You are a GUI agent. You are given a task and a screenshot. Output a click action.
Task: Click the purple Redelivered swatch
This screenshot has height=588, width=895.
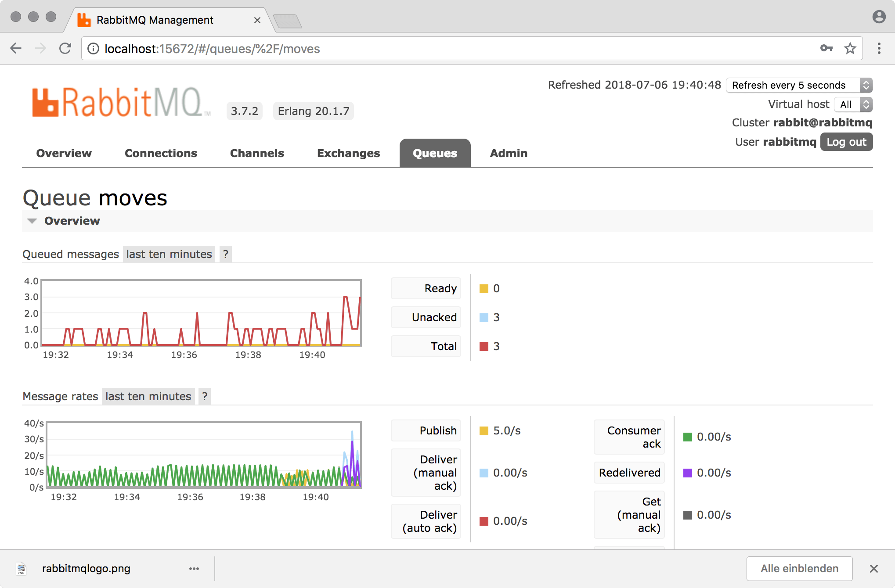click(688, 473)
